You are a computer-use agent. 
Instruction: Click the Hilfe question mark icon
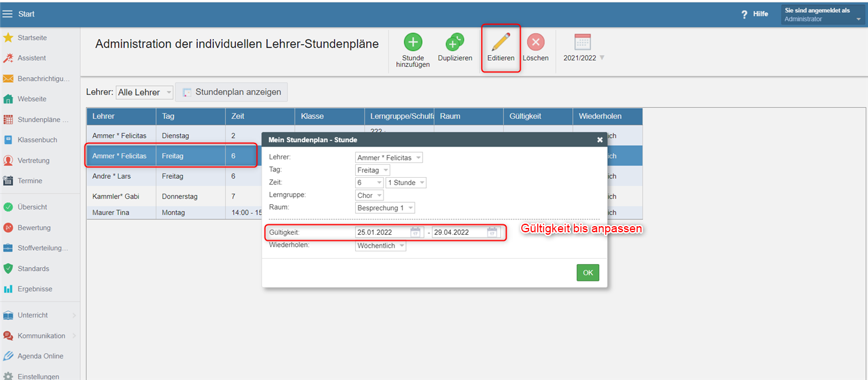(x=744, y=14)
